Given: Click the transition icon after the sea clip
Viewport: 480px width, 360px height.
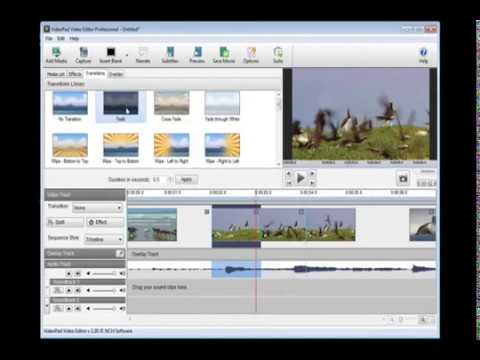Looking at the screenshot, I should click(x=207, y=212).
